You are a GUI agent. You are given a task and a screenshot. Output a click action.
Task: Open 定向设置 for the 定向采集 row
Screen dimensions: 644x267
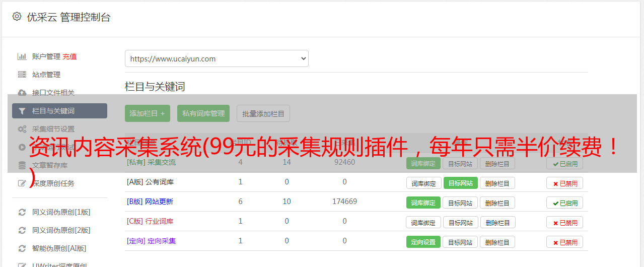coord(423,242)
